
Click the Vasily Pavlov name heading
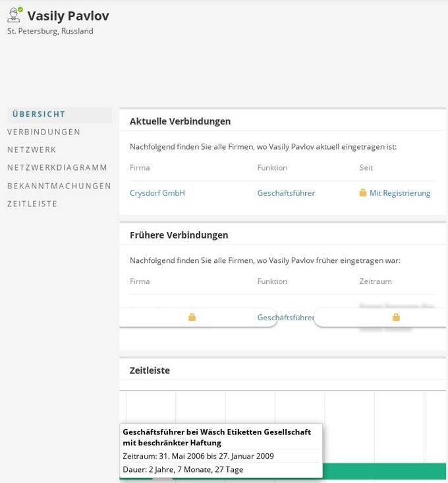[x=68, y=16]
